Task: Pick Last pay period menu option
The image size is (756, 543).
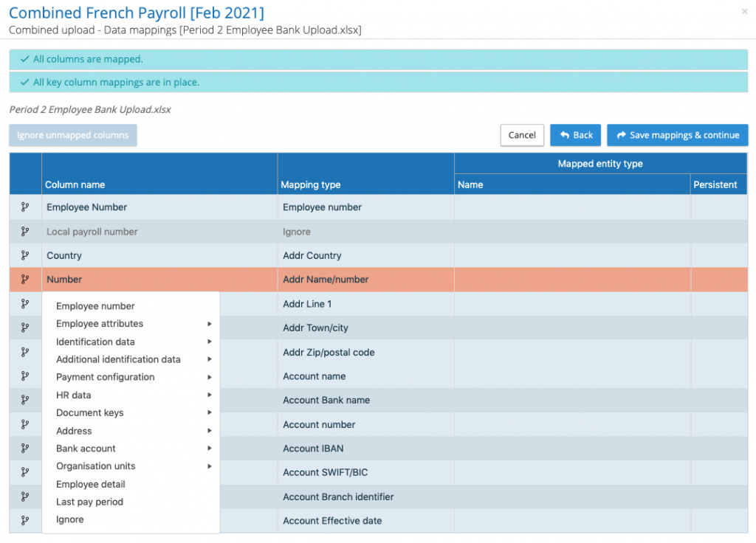Action: [89, 502]
